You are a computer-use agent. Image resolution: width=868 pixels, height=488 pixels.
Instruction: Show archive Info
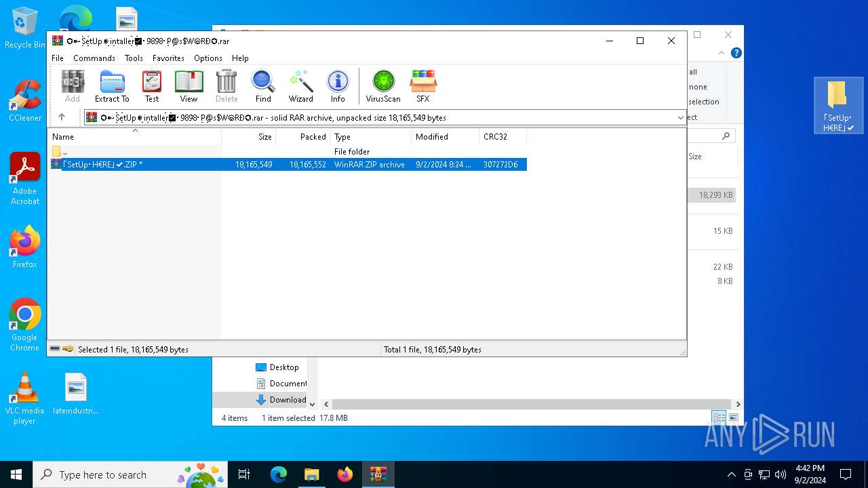pyautogui.click(x=338, y=86)
